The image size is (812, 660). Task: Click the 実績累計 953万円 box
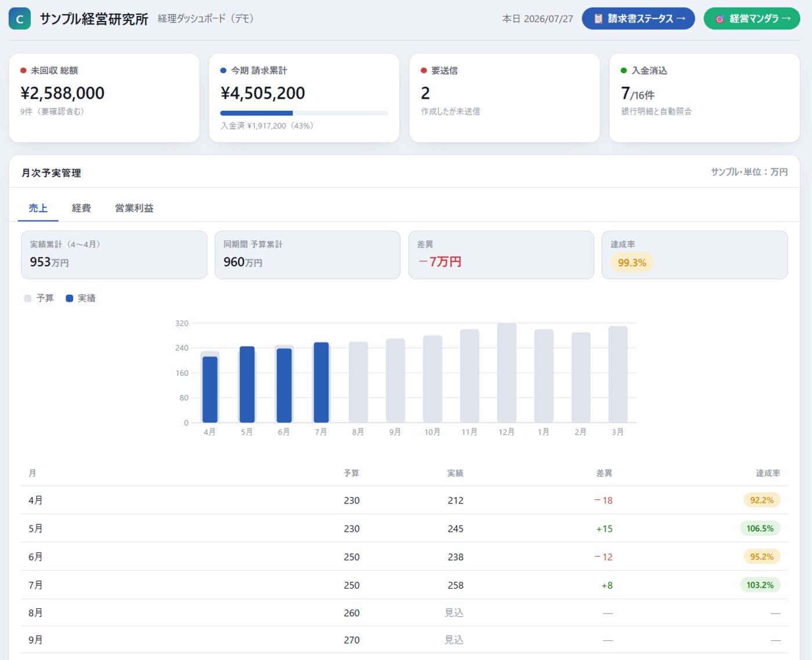(x=114, y=255)
